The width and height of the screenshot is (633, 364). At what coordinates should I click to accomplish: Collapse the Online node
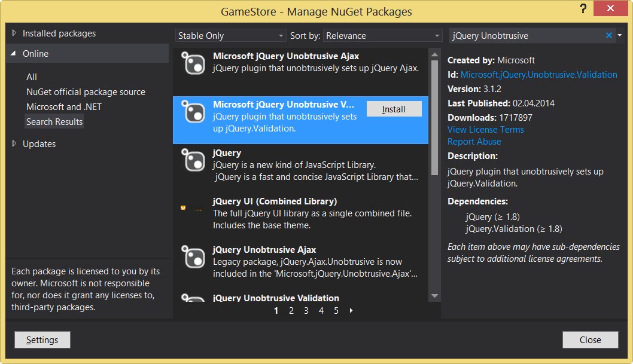coord(13,53)
